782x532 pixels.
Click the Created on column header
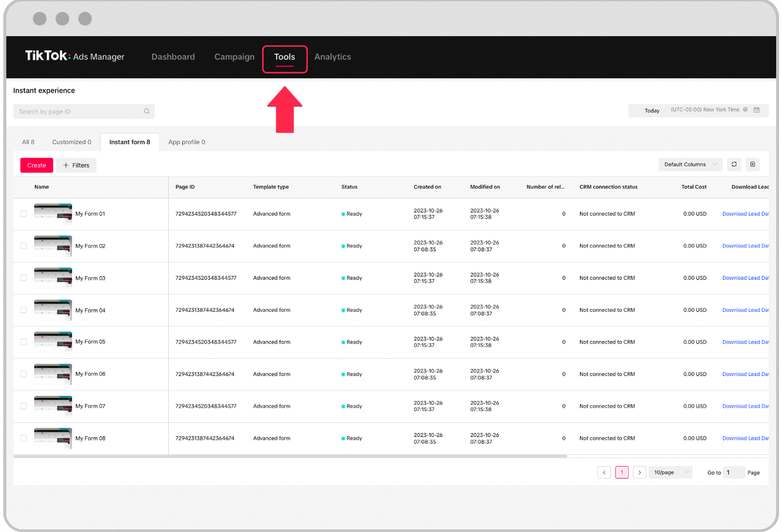click(x=428, y=187)
